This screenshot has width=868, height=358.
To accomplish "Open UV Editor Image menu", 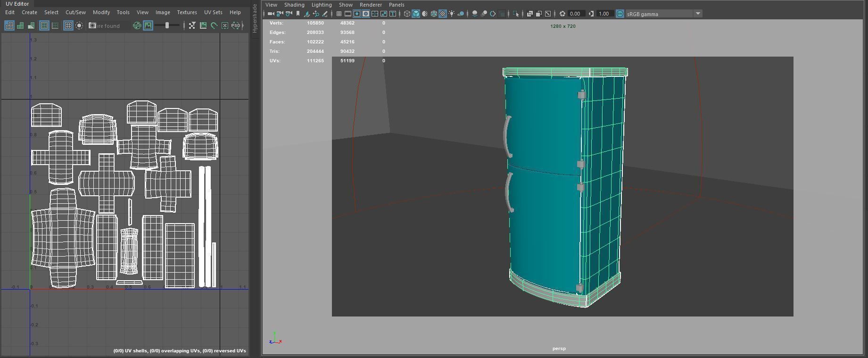I will coord(163,12).
